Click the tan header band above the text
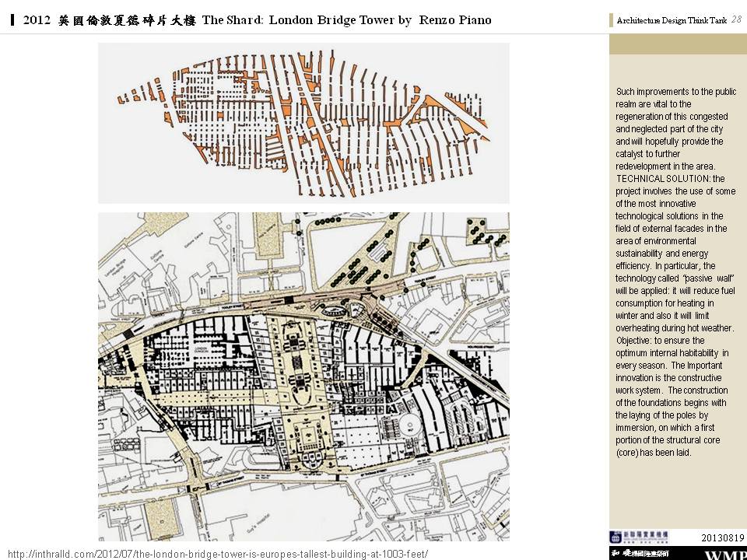 click(x=677, y=45)
